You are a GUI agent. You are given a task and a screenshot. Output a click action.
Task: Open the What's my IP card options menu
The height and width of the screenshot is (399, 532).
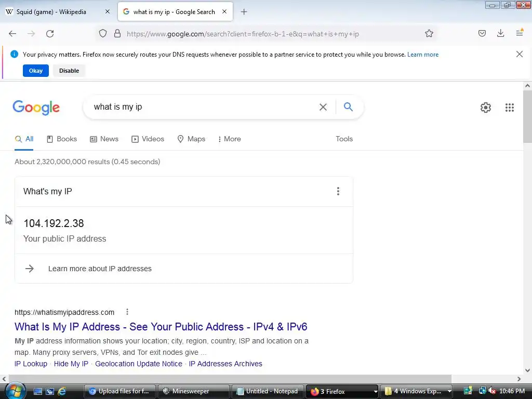click(x=338, y=191)
